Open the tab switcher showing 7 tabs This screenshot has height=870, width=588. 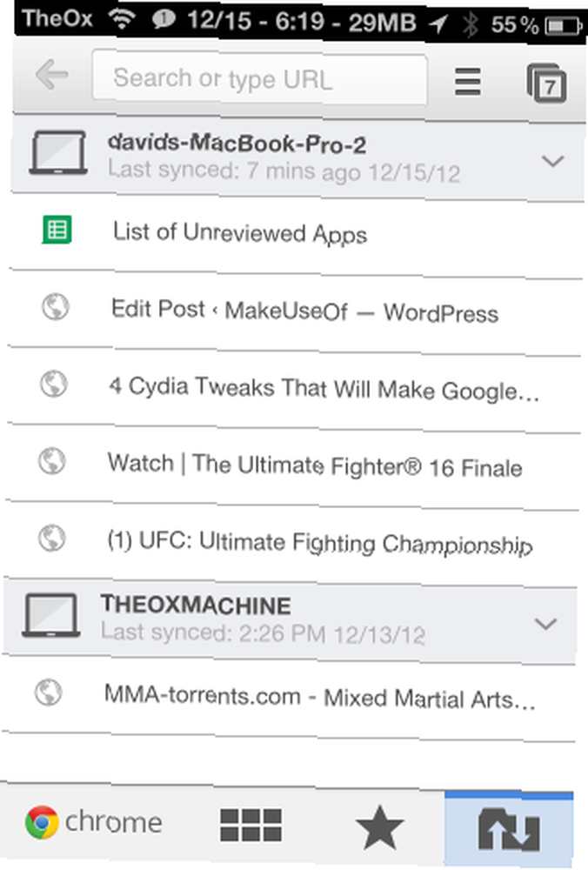(x=546, y=84)
